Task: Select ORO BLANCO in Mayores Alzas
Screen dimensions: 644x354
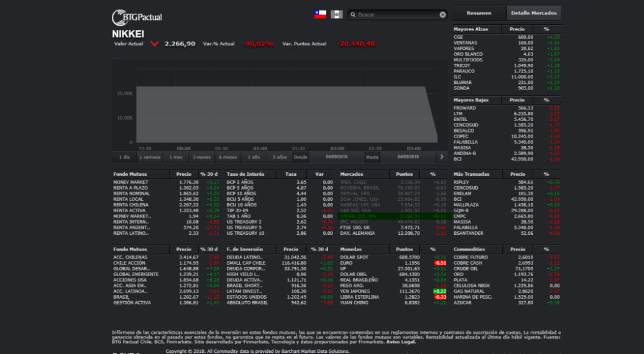Action: pyautogui.click(x=507, y=54)
